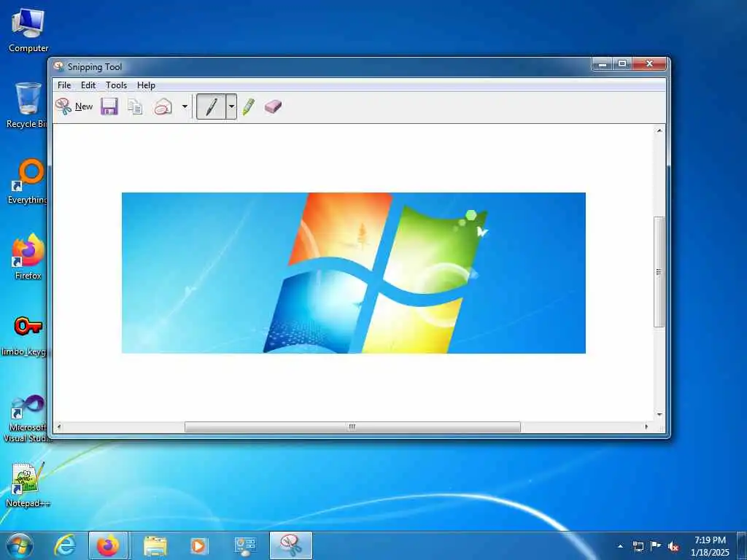Select the Everything desktop shortcut
This screenshot has width=747, height=560.
tap(28, 182)
